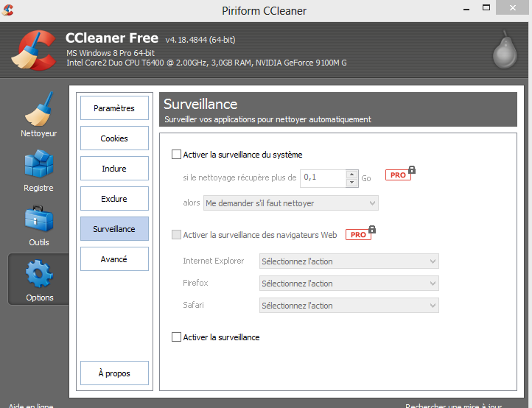532x408 pixels.
Task: Click the Internet Explorer label
Action: tap(214, 261)
